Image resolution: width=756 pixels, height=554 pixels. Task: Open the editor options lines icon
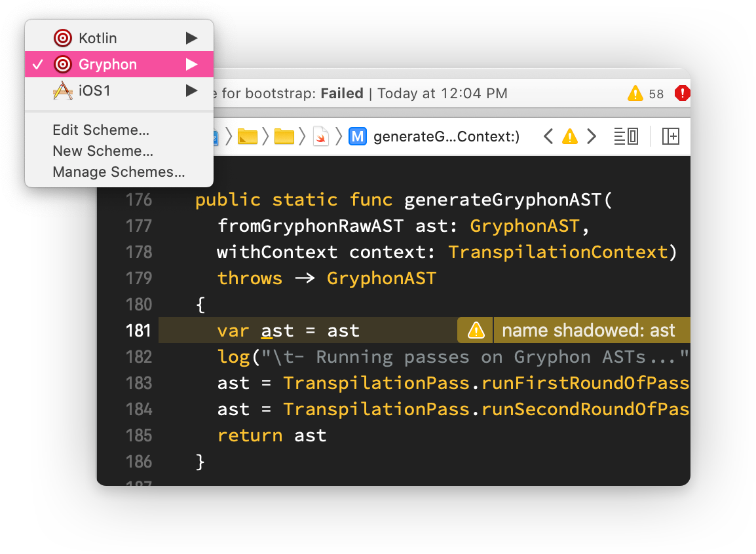click(x=626, y=136)
